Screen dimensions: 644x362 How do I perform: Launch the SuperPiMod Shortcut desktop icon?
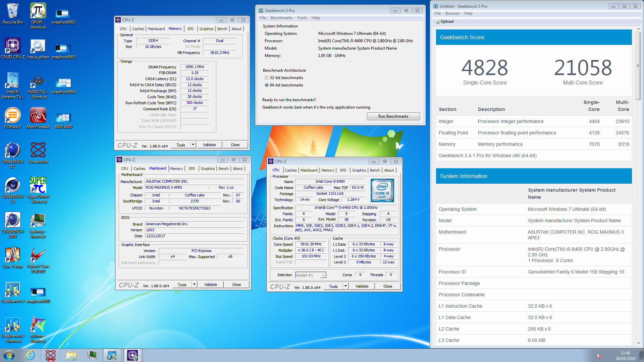pos(38,190)
